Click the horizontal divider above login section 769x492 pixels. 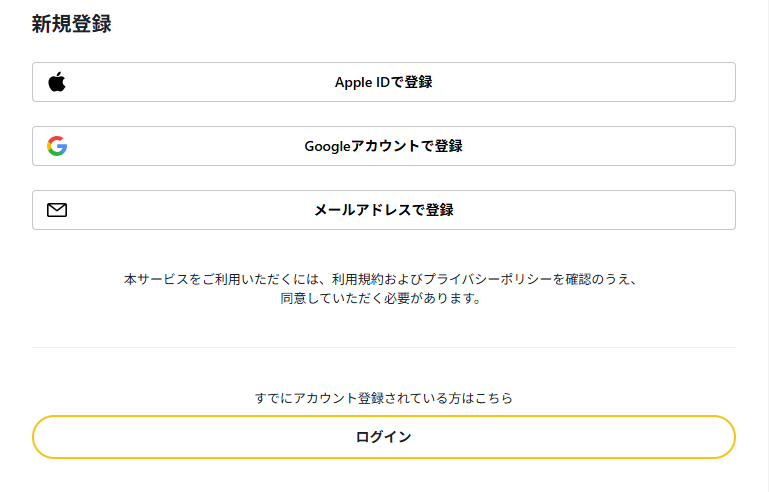click(383, 348)
